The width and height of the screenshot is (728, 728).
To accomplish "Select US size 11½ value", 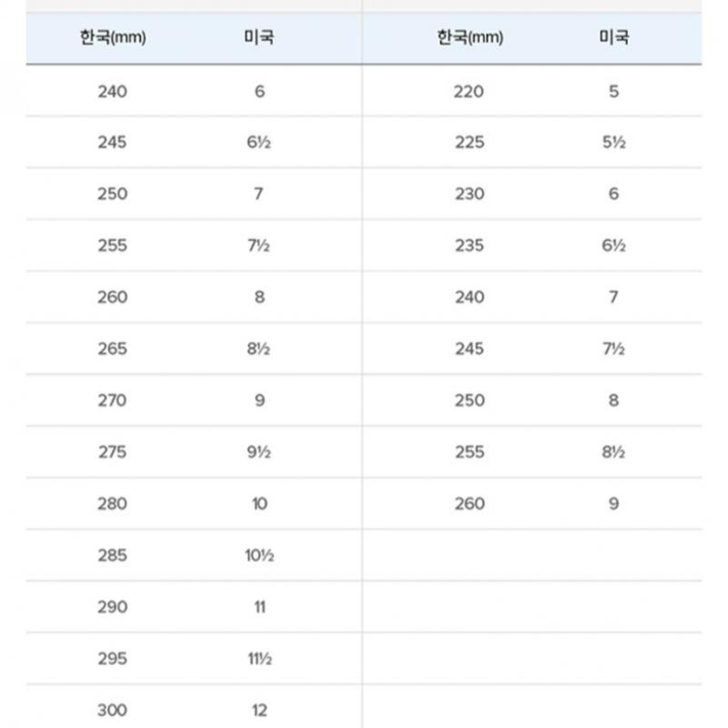I will click(260, 659).
